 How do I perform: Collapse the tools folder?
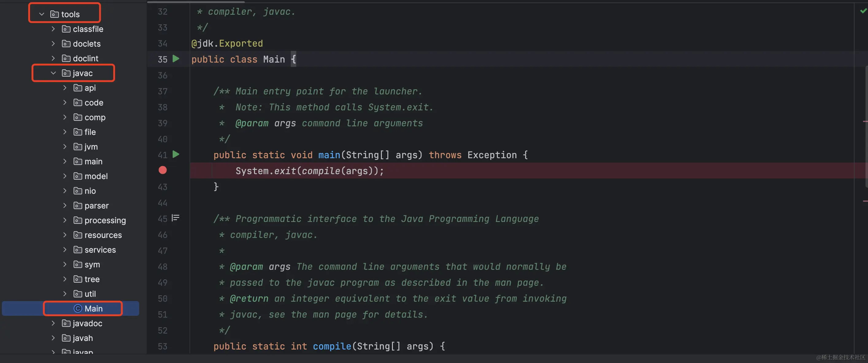[42, 14]
